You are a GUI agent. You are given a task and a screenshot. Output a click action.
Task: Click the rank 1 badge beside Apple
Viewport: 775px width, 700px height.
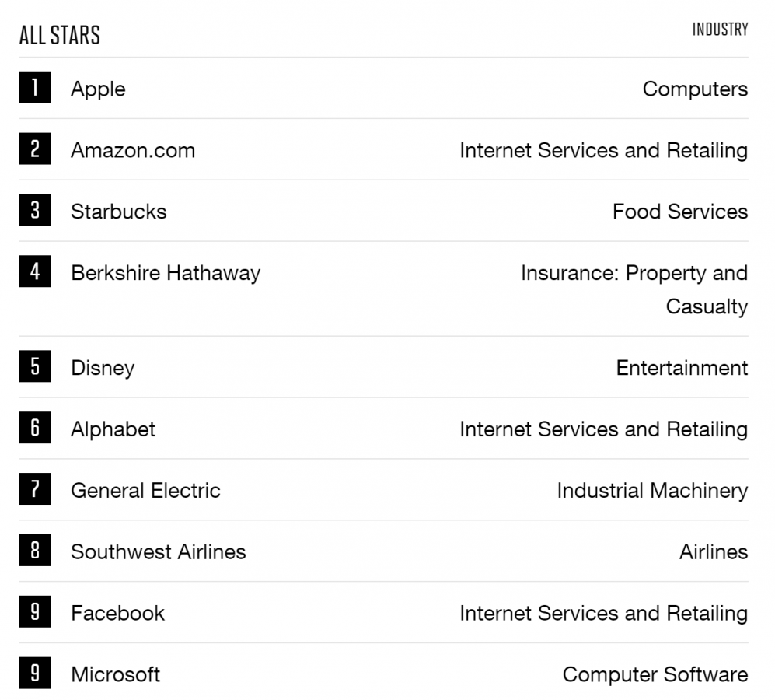tap(35, 87)
